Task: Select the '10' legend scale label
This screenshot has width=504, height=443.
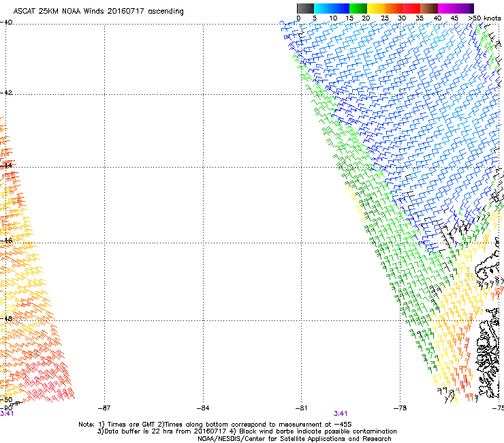Action: (333, 18)
